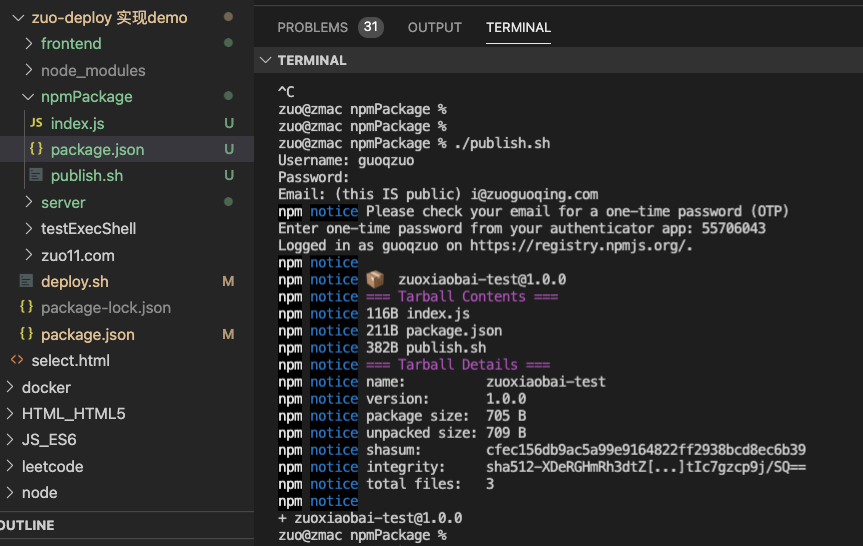Click 'Tarball Contents' heading in terminal
The width and height of the screenshot is (863, 546).
[x=462, y=296]
